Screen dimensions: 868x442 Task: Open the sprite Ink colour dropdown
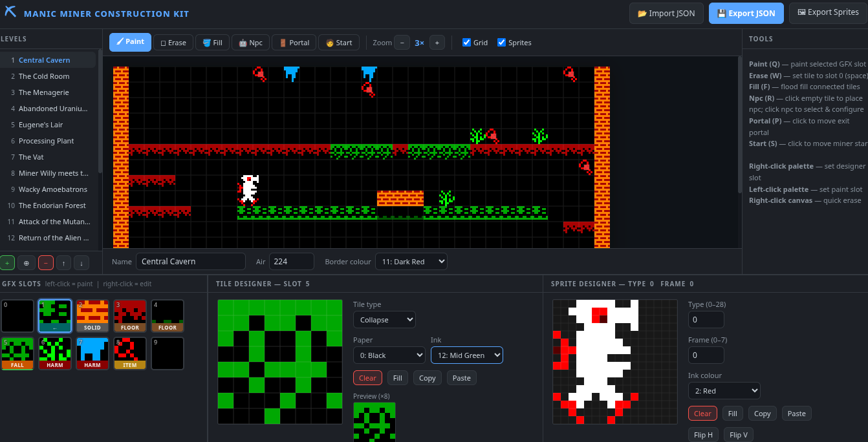click(x=724, y=391)
